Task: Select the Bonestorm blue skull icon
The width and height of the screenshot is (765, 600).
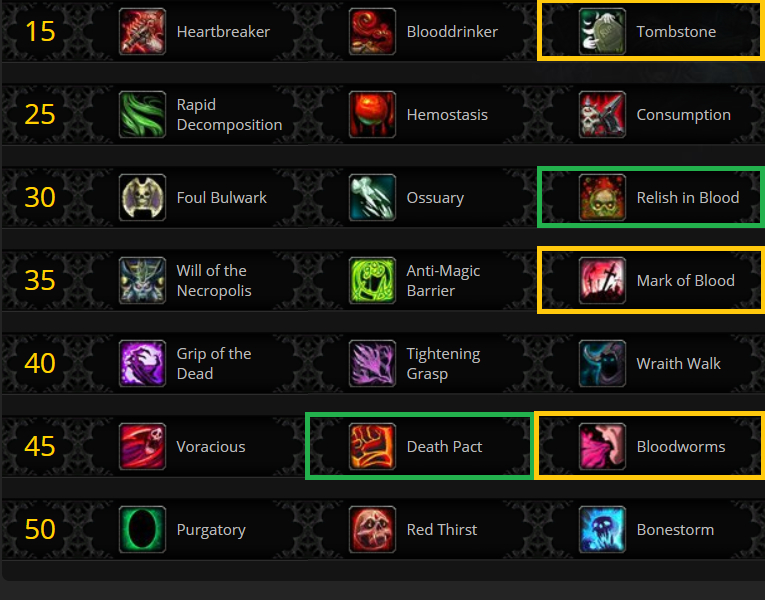Action: point(603,529)
